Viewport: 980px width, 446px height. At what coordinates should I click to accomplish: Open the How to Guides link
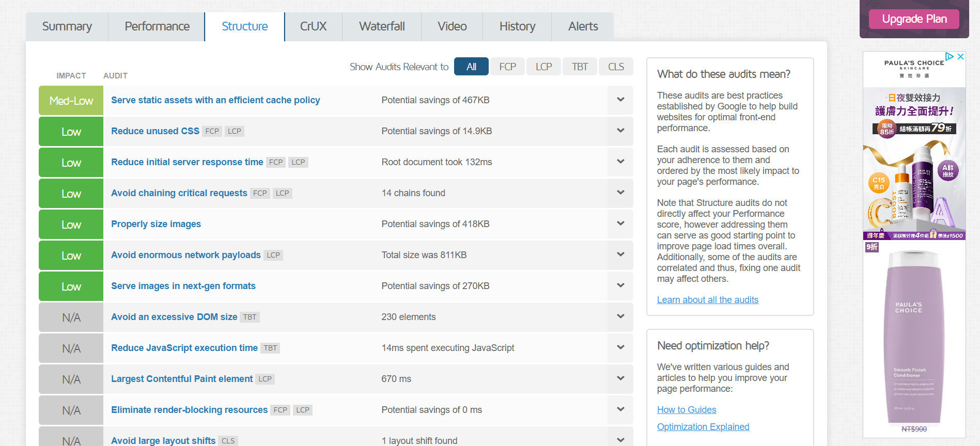coord(686,410)
